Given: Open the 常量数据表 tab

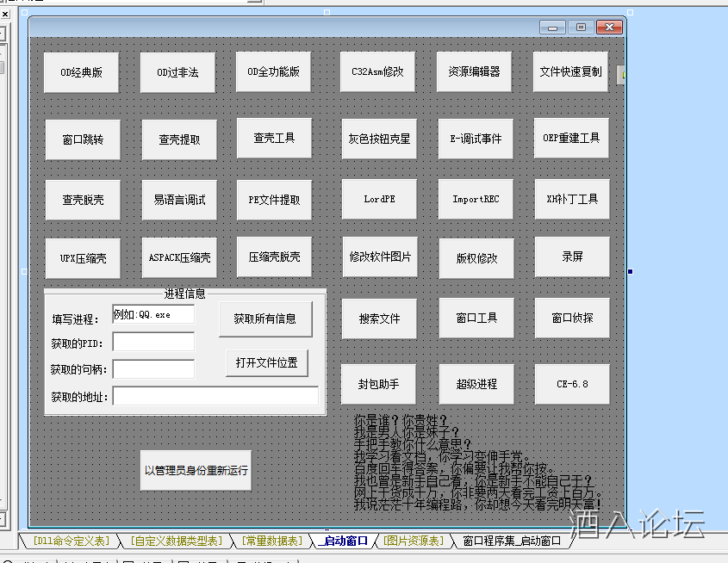Looking at the screenshot, I should (272, 541).
